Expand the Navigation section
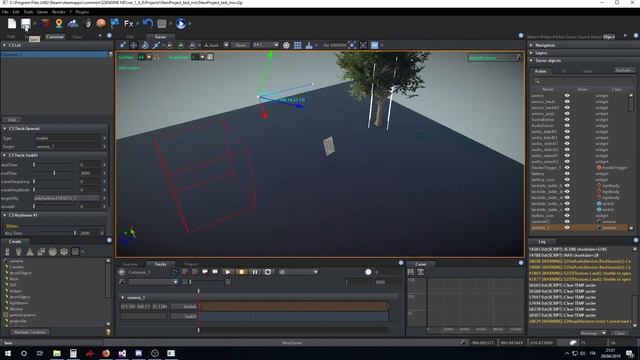Image resolution: width=640 pixels, height=360 pixels. [x=531, y=45]
